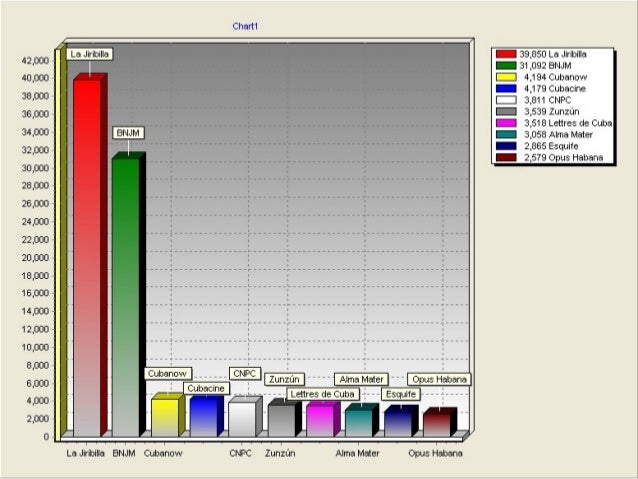Click the green BNJM legend swatch
The width and height of the screenshot is (638, 479).
point(506,66)
